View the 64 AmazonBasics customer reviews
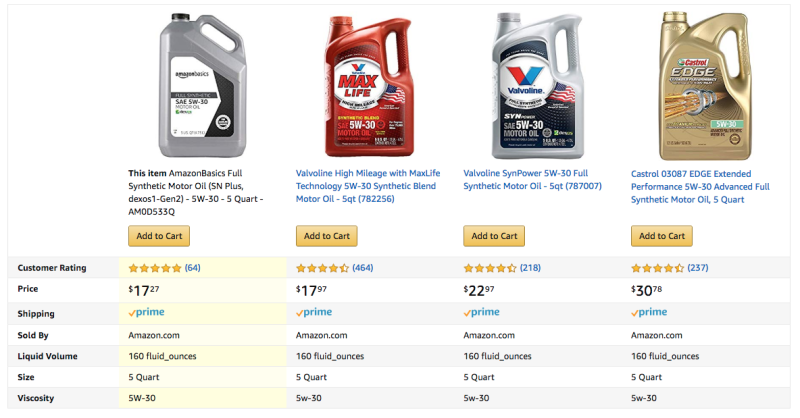The width and height of the screenshot is (800, 418). click(x=193, y=268)
